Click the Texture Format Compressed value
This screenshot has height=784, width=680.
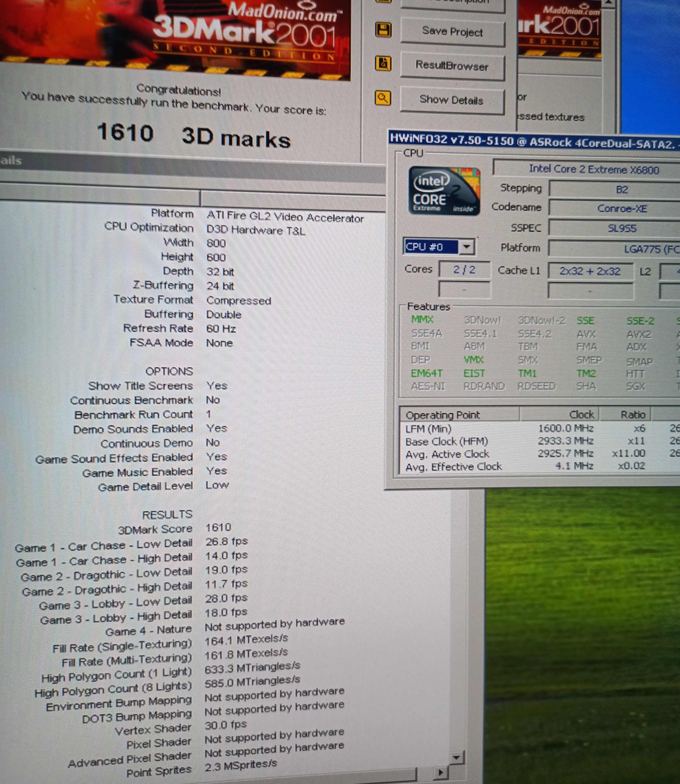239,300
